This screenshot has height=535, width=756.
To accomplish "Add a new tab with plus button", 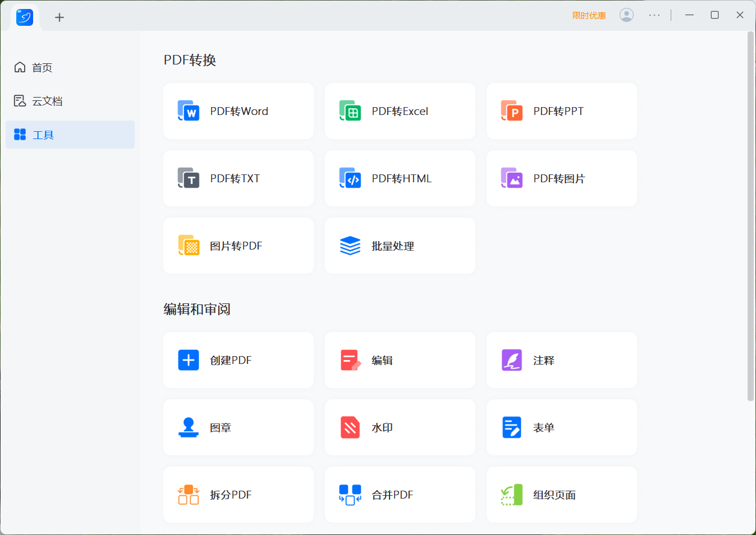I will [59, 17].
